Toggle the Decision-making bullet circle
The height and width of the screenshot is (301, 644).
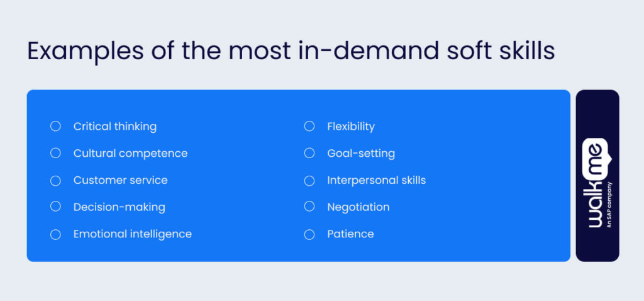pos(55,207)
